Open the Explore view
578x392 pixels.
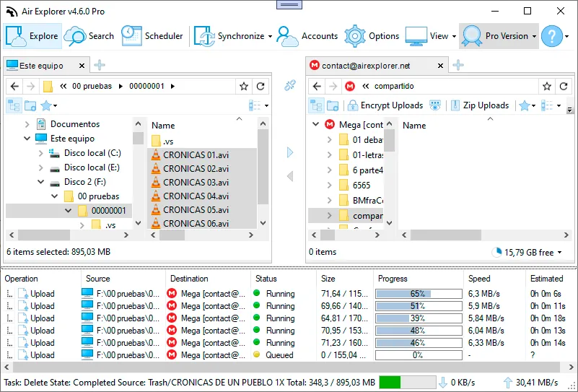(x=32, y=36)
